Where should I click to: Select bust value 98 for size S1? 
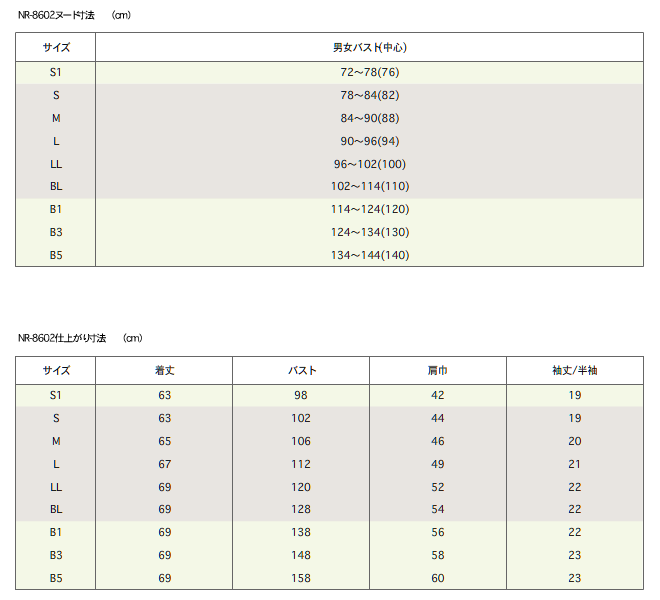pos(301,395)
